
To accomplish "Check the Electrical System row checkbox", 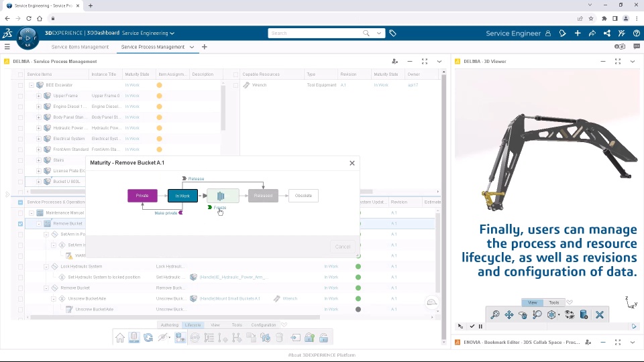I will pos(21,139).
